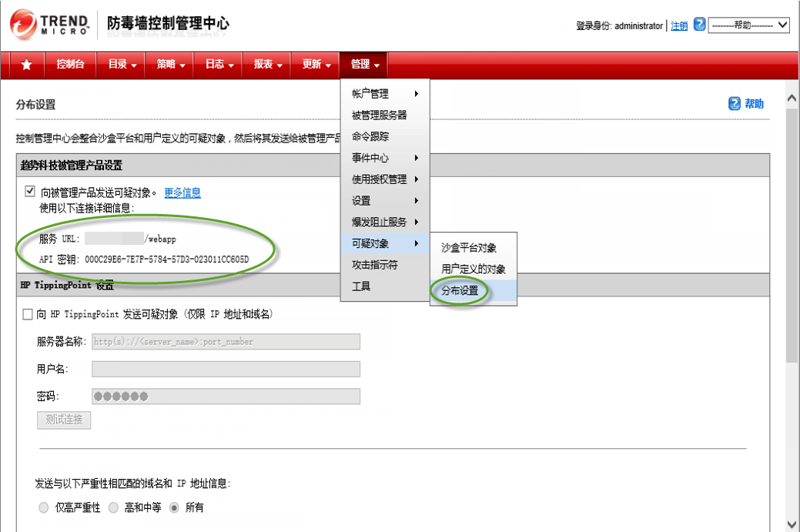Viewport: 800px width, 532px height.
Task: Click scrollbar up arrow at top right
Action: [x=791, y=99]
